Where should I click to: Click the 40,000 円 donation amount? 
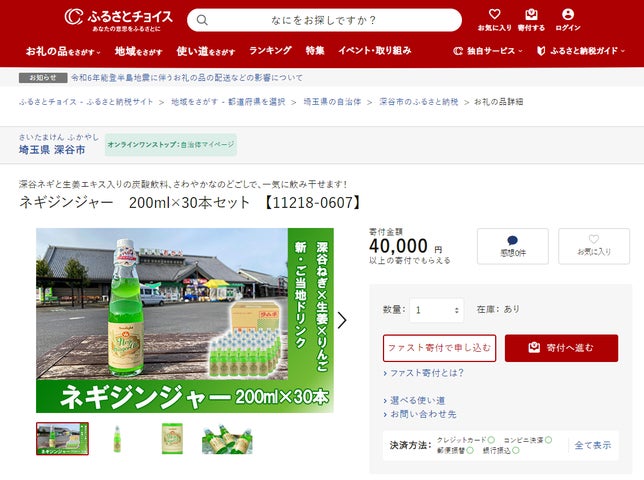pyautogui.click(x=406, y=246)
